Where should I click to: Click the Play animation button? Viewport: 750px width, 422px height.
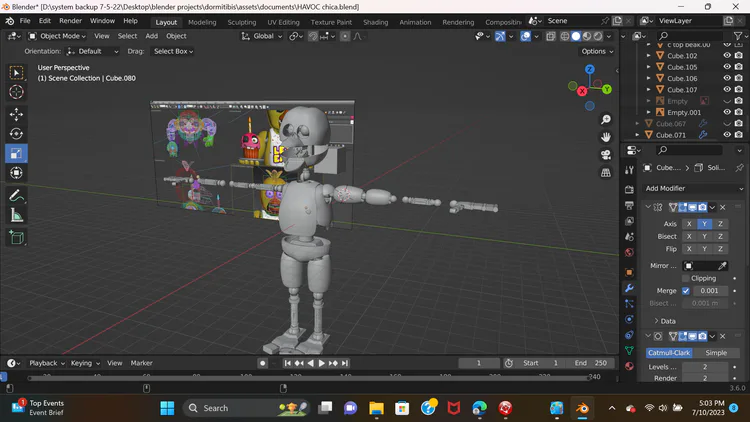[321, 363]
